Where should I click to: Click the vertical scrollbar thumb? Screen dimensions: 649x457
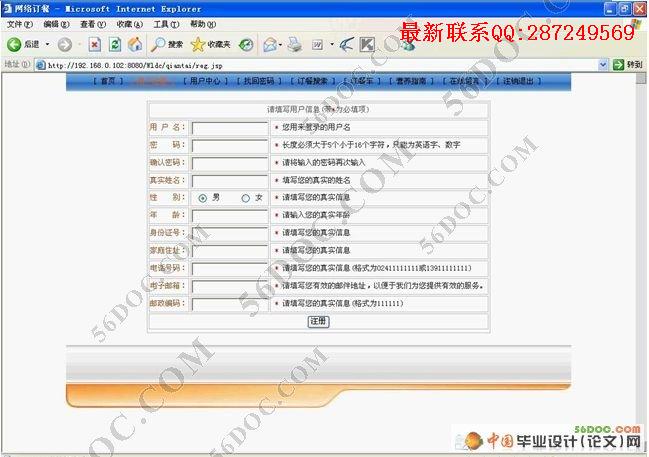[x=641, y=79]
